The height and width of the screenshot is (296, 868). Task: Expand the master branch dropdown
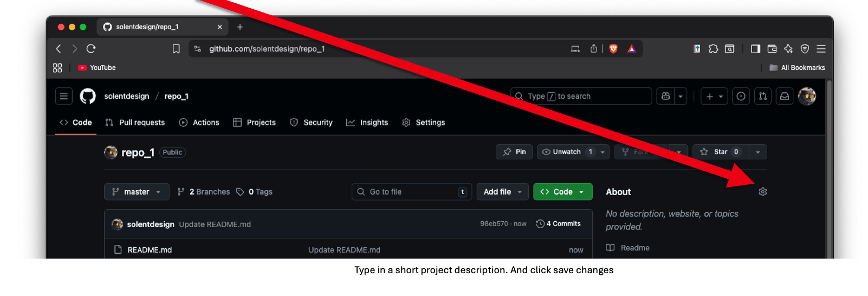tap(137, 192)
